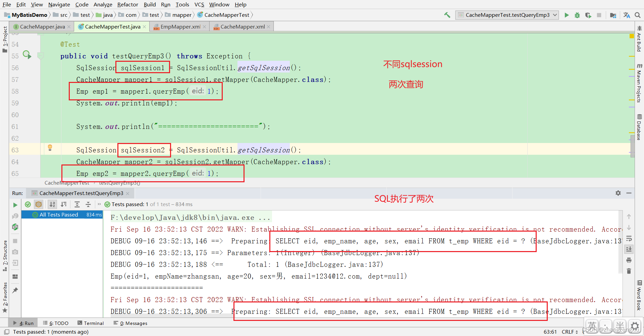Collapse all test results in the tree
Image resolution: width=644 pixels, height=336 pixels.
point(88,204)
